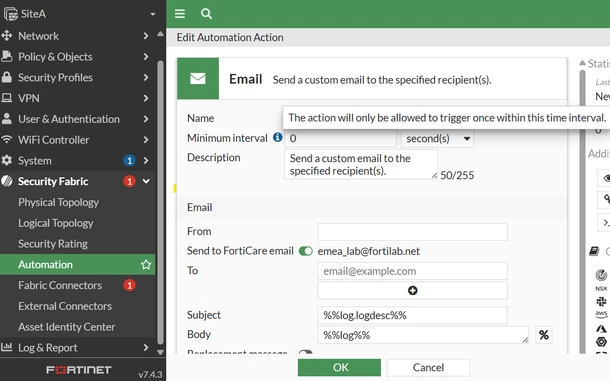Open External Connectors page

[65, 306]
